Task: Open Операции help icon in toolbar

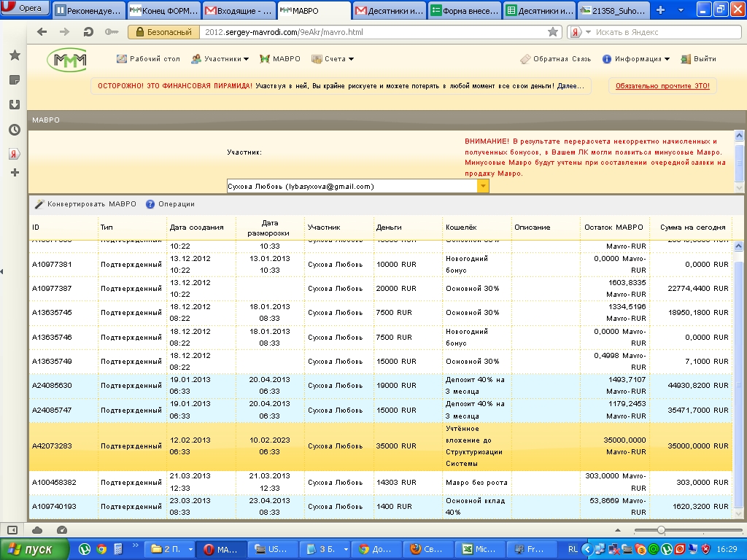Action: pyautogui.click(x=150, y=204)
